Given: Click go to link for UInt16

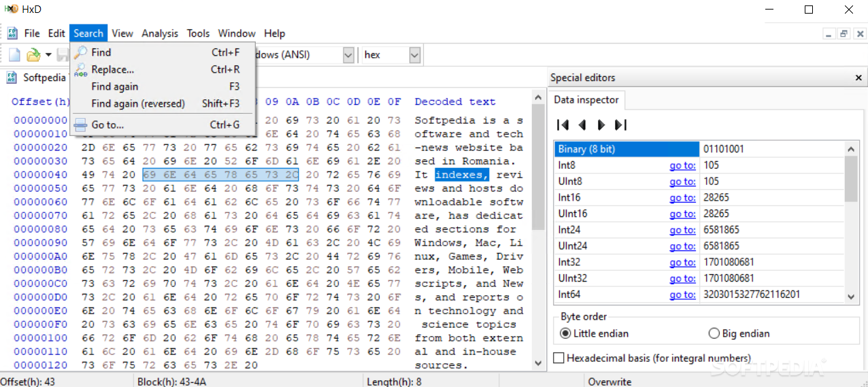Looking at the screenshot, I should click(682, 214).
